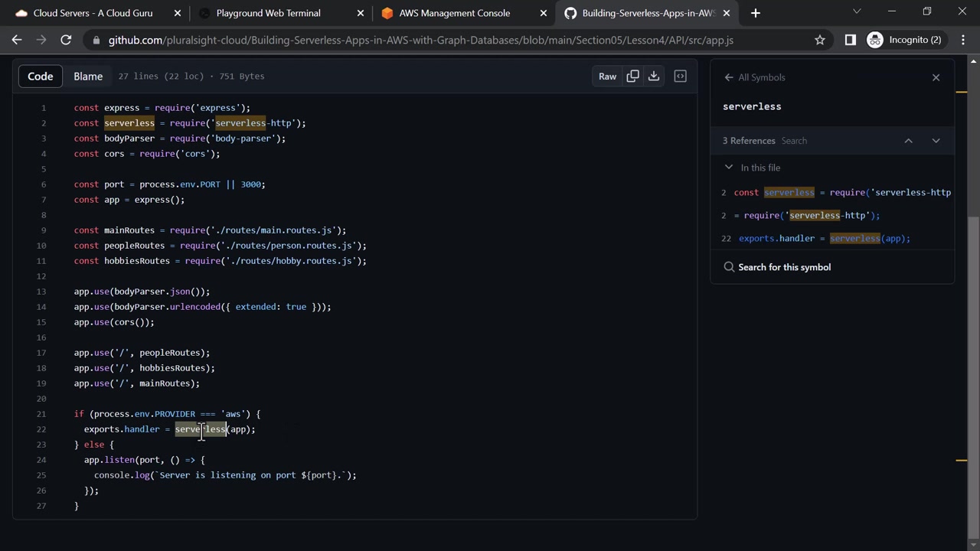Select the Code view toggle
This screenshot has height=551, width=980.
(x=41, y=76)
